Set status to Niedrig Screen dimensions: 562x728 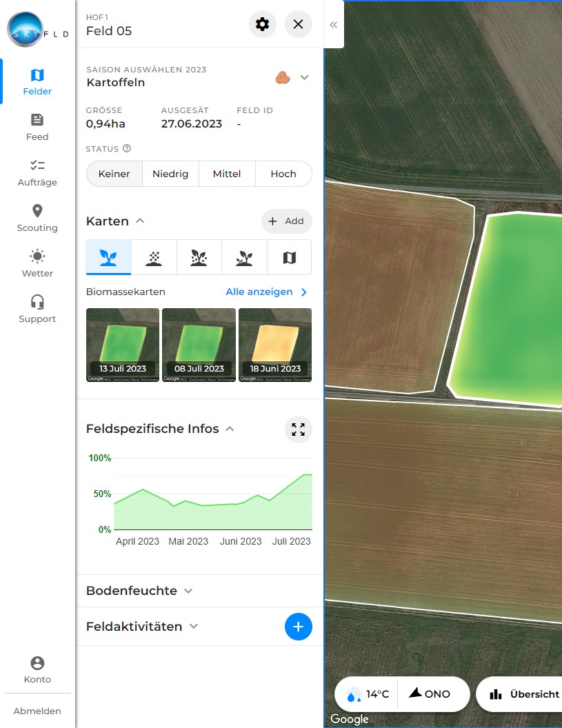[170, 174]
